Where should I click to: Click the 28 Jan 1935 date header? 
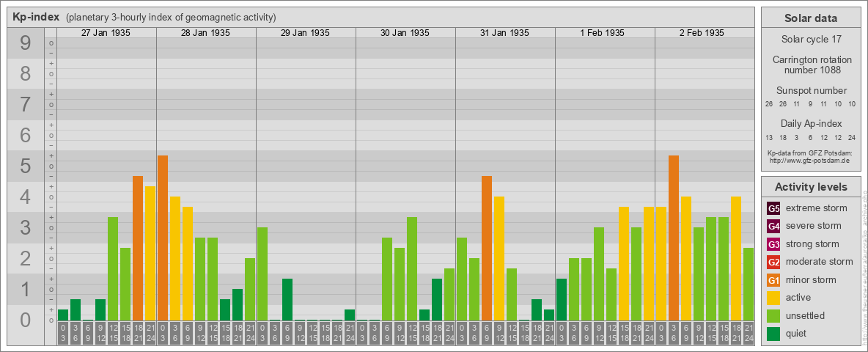pos(205,33)
